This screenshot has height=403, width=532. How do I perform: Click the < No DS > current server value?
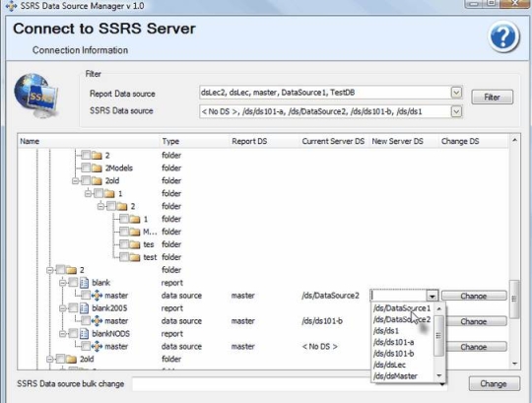319,347
